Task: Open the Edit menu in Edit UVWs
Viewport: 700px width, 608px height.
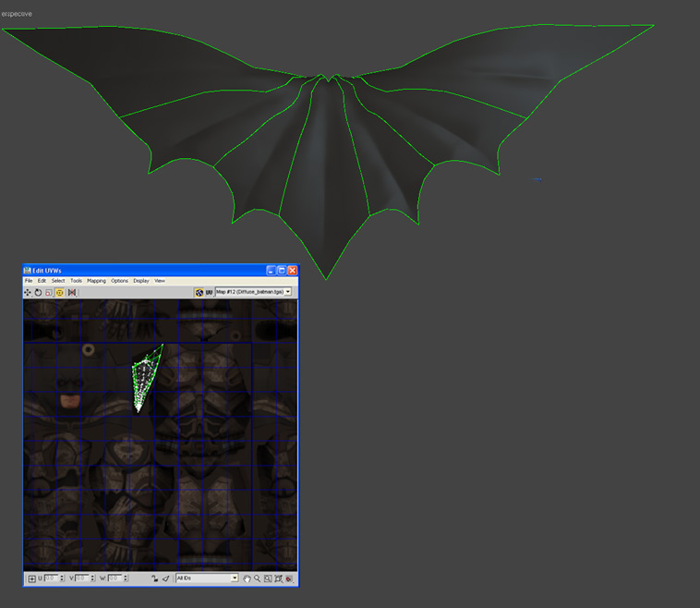Action: tap(42, 281)
